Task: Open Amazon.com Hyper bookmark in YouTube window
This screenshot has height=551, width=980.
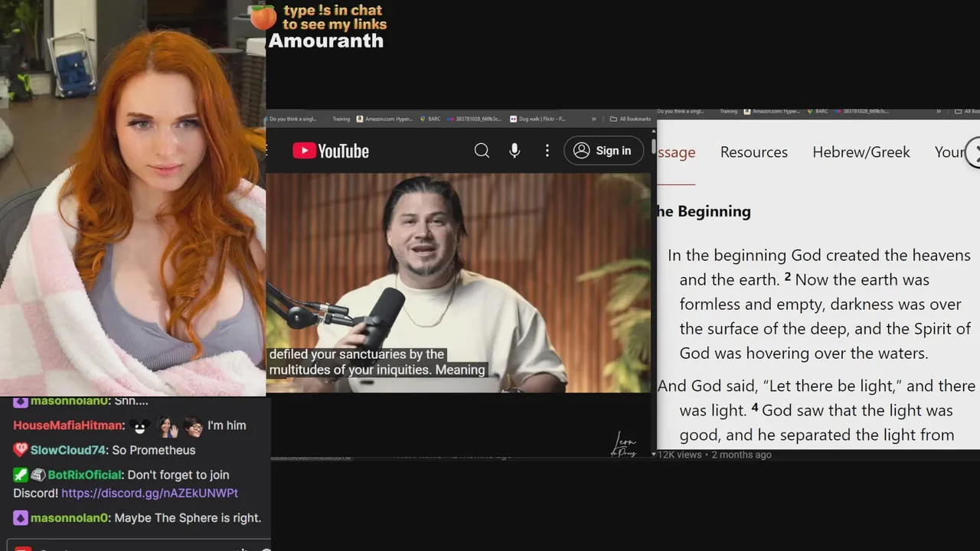Action: coord(384,119)
